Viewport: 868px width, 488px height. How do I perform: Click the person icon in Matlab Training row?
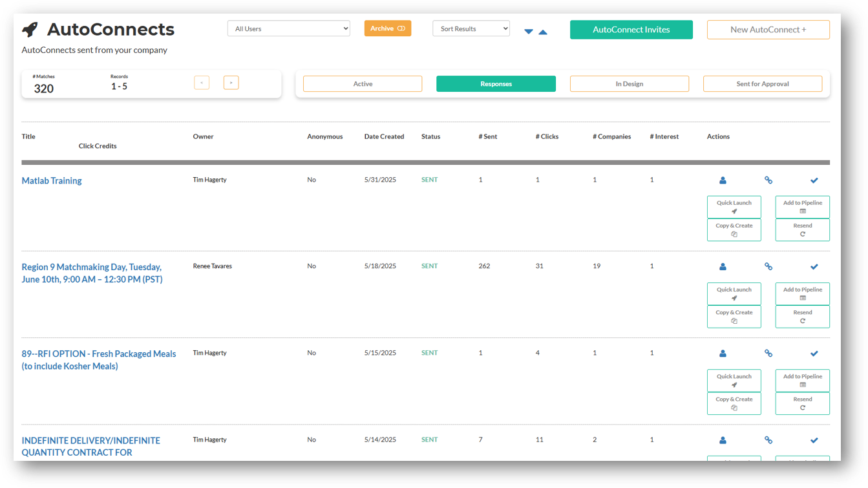click(723, 180)
